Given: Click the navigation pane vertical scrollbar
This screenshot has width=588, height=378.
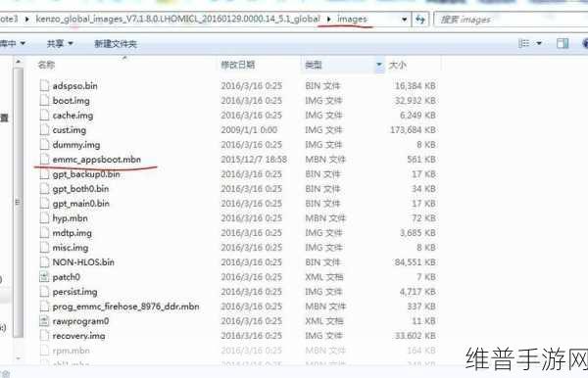Looking at the screenshot, I should point(19,203).
